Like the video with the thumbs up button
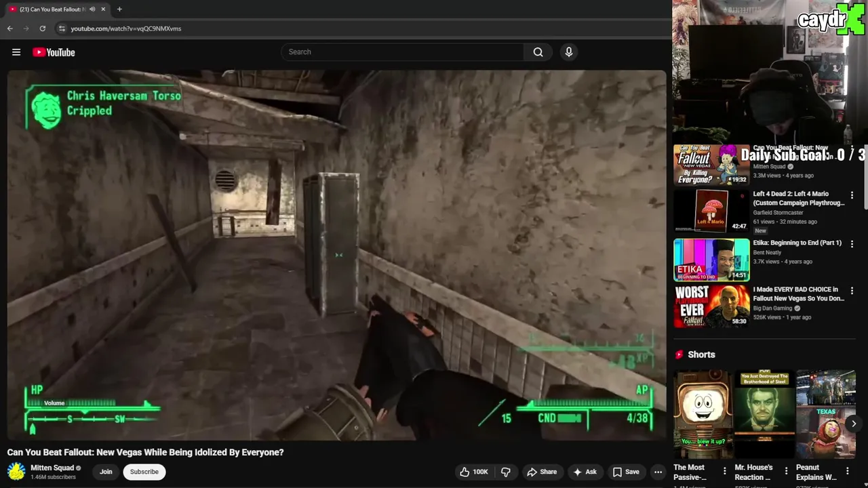This screenshot has width=868, height=488. (474, 472)
